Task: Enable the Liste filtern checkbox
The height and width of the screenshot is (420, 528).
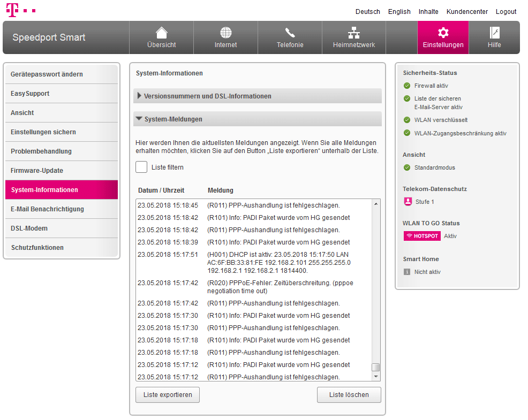Action: click(x=141, y=167)
